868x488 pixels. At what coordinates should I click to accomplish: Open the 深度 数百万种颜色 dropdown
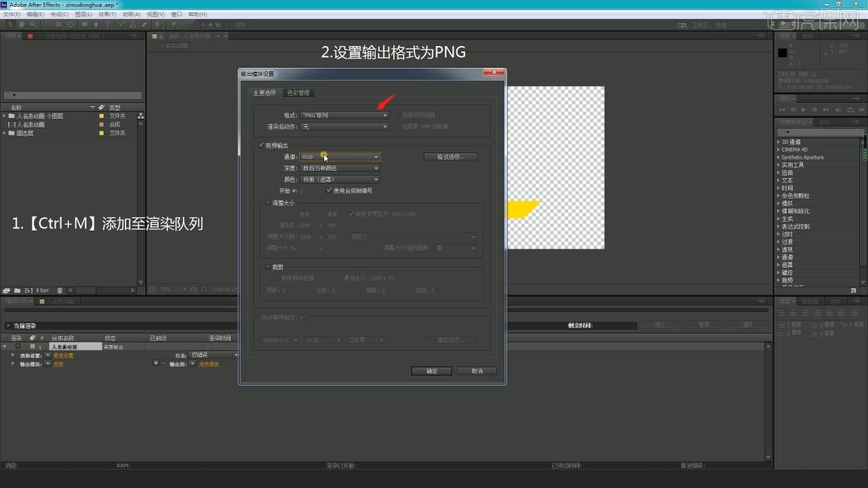[340, 167]
